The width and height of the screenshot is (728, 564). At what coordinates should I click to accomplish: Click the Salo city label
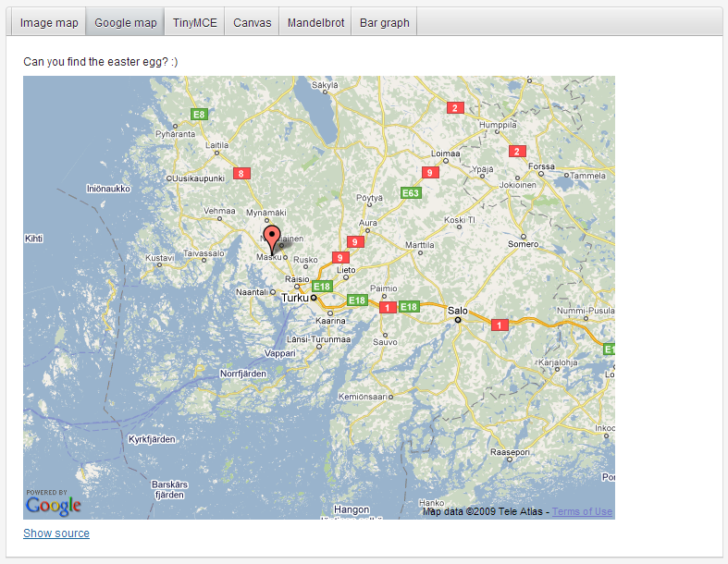(x=457, y=311)
